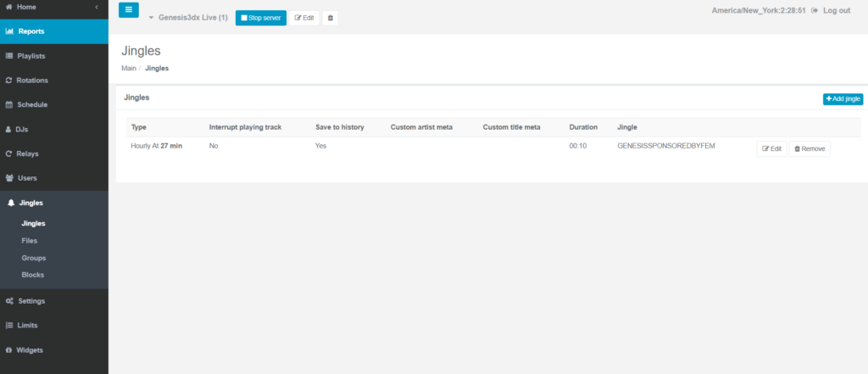868x374 pixels.
Task: Click the trash icon beside Edit in top bar
Action: 331,18
